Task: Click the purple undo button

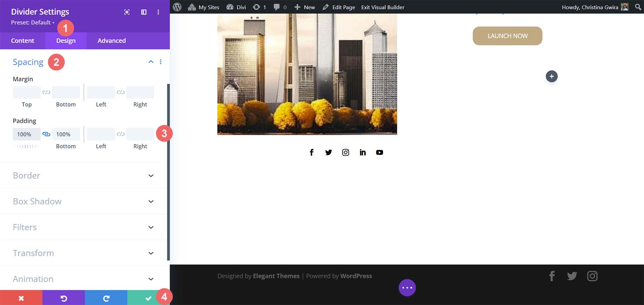Action: point(64,298)
